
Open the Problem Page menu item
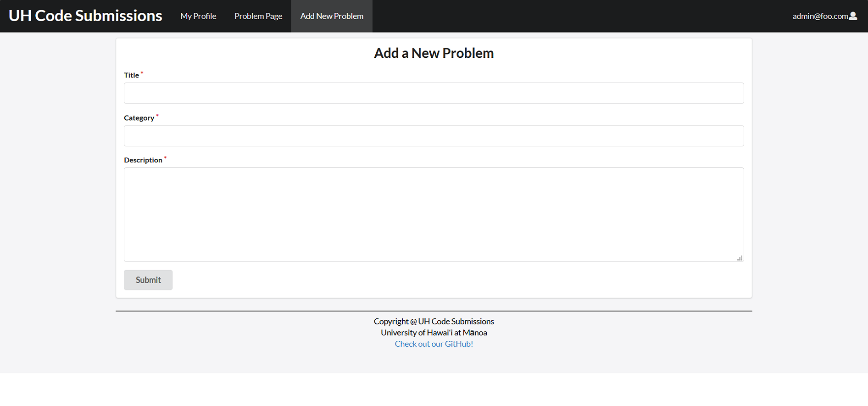coord(258,16)
